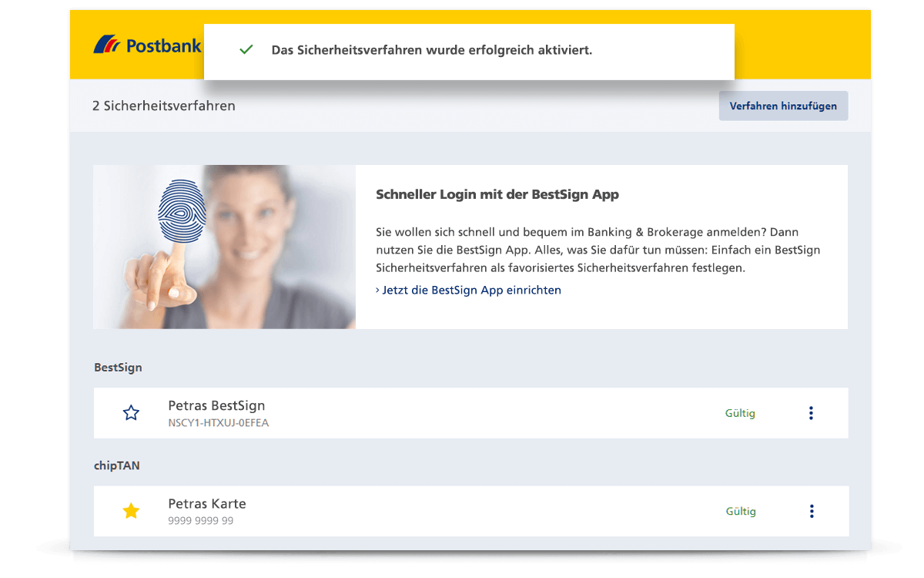Image resolution: width=924 pixels, height=578 pixels.
Task: Click the Verfahren hinzufügen button
Action: (x=783, y=106)
